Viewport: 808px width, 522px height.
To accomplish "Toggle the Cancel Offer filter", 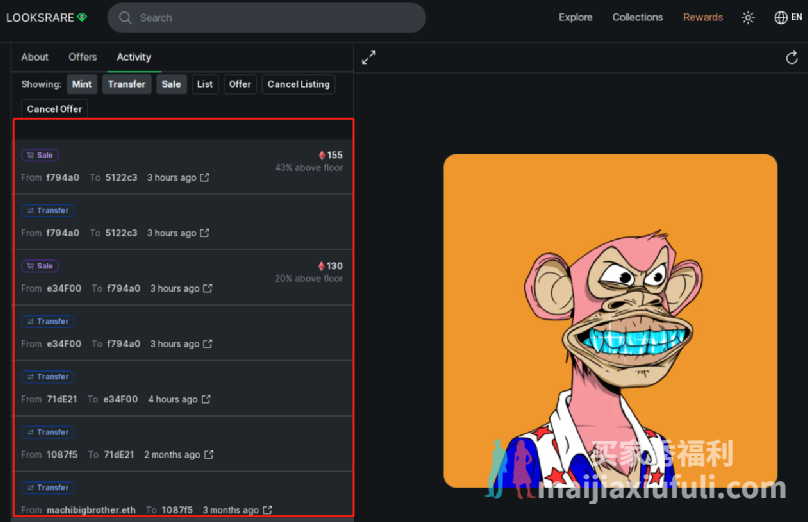I will [54, 109].
